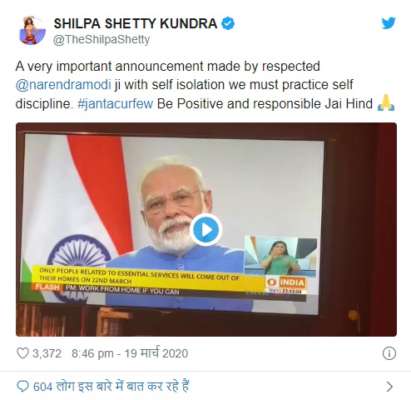Click the 3,372 likes count
Viewport: 411px width, 400px height.
tap(47, 353)
